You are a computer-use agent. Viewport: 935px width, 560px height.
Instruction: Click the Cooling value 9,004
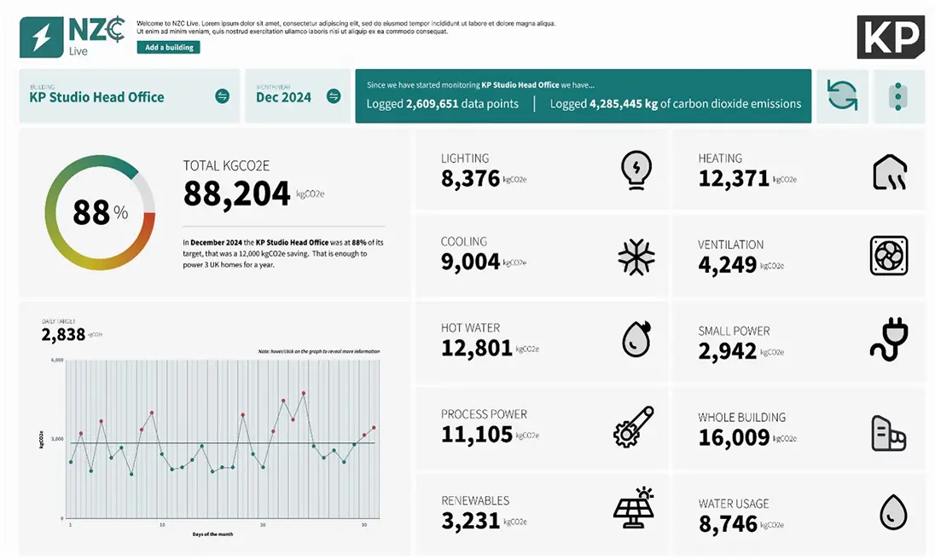tap(470, 262)
